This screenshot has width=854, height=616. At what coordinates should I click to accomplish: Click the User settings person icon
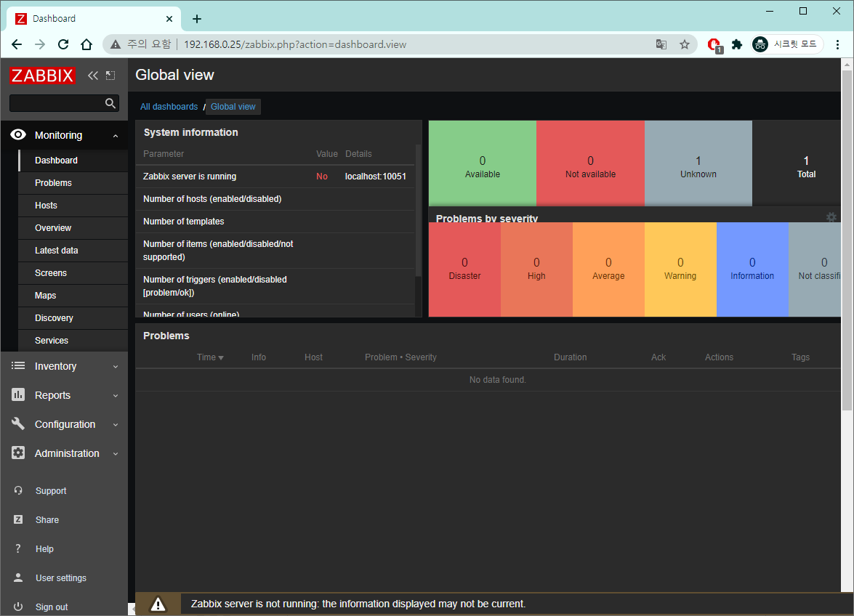click(x=18, y=577)
